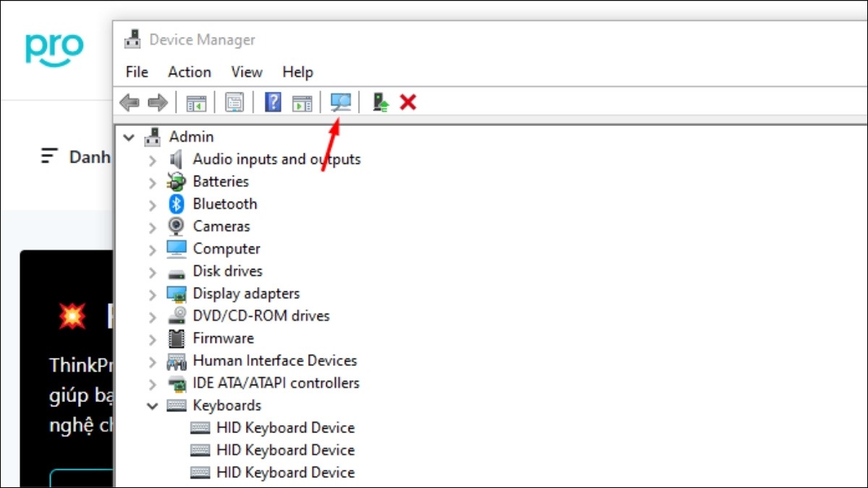Click the Batteries category icon

click(176, 181)
